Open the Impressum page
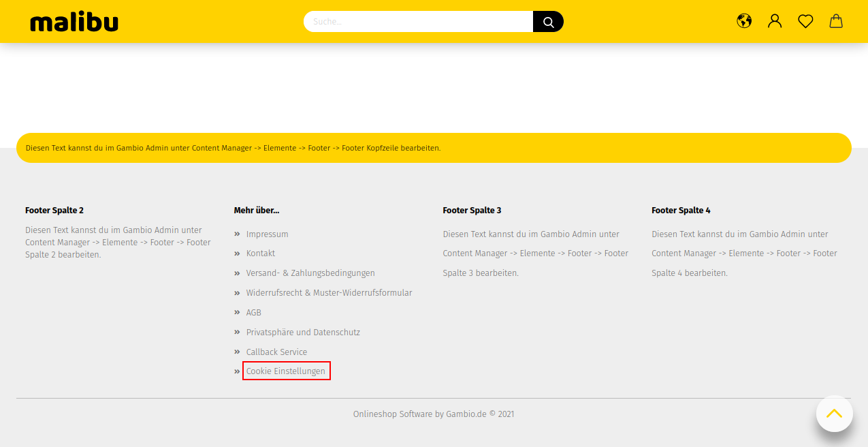Viewport: 868px width, 447px height. tap(267, 234)
